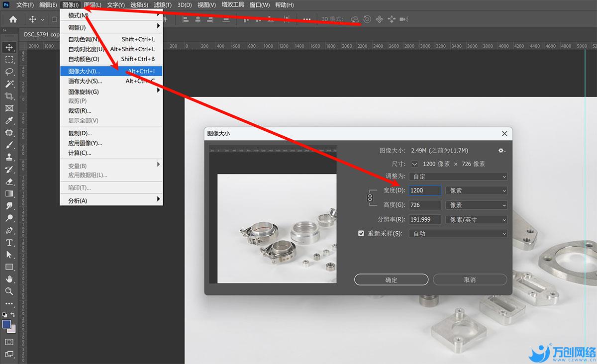Confirm with the 确定 button
The width and height of the screenshot is (597, 364).
click(x=391, y=280)
